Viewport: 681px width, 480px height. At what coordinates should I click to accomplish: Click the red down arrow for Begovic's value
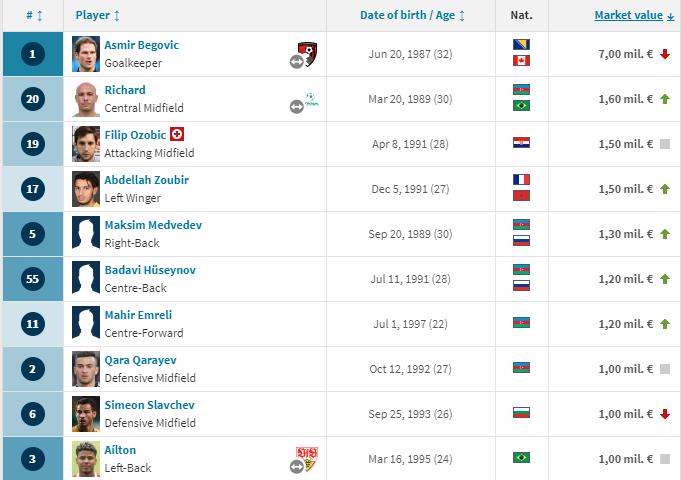point(665,53)
